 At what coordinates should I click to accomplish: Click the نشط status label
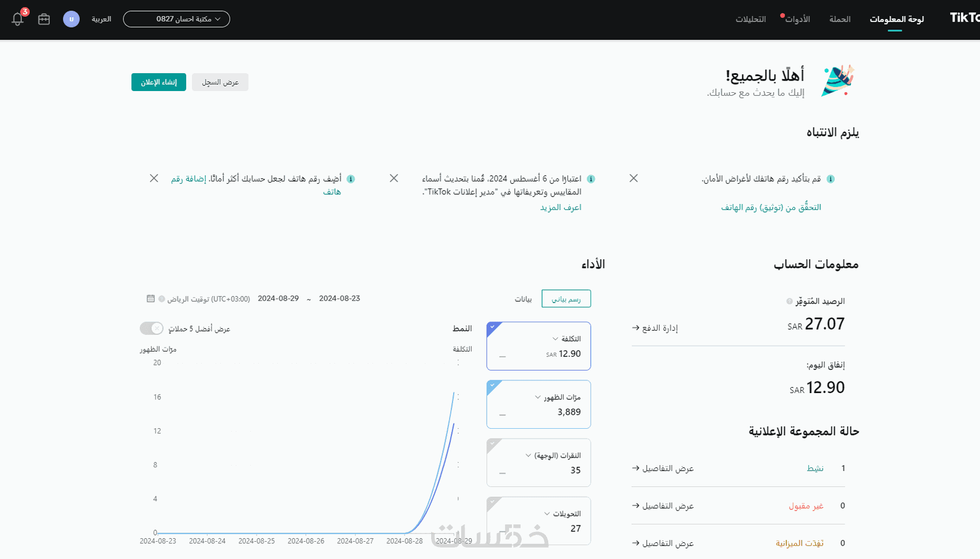pyautogui.click(x=815, y=469)
